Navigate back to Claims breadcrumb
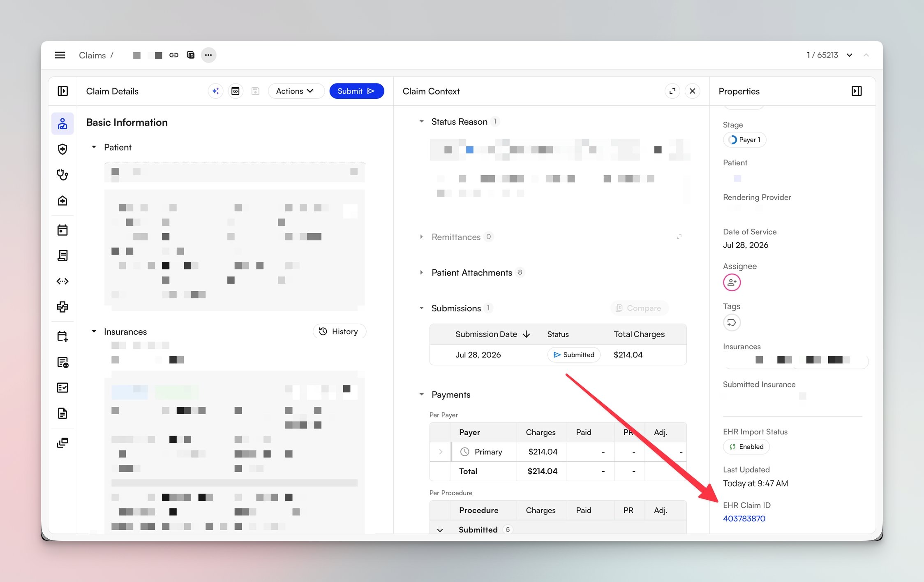 click(x=92, y=55)
